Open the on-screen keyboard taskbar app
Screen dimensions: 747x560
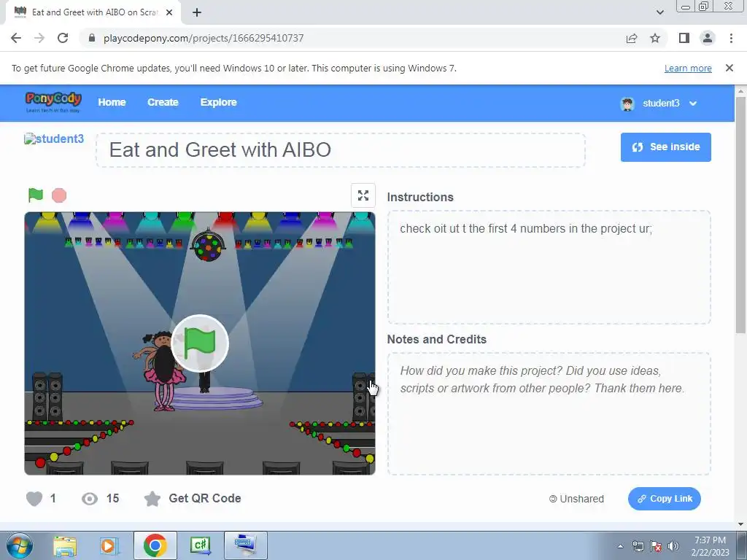pyautogui.click(x=246, y=545)
